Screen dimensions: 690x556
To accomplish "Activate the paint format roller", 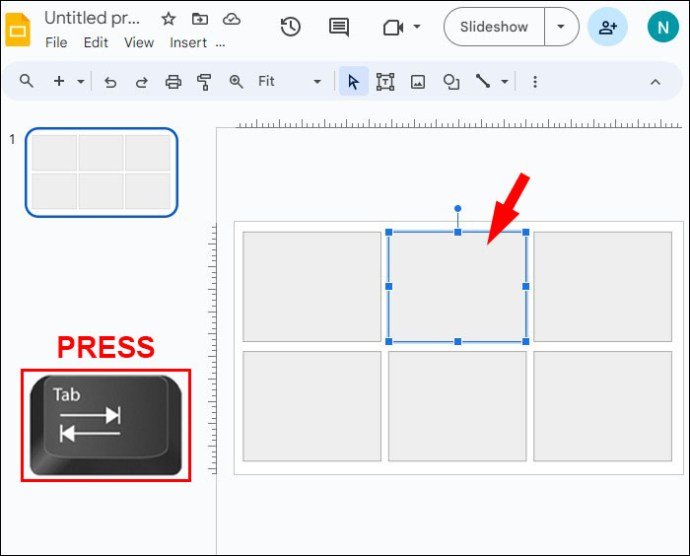I will click(x=204, y=82).
